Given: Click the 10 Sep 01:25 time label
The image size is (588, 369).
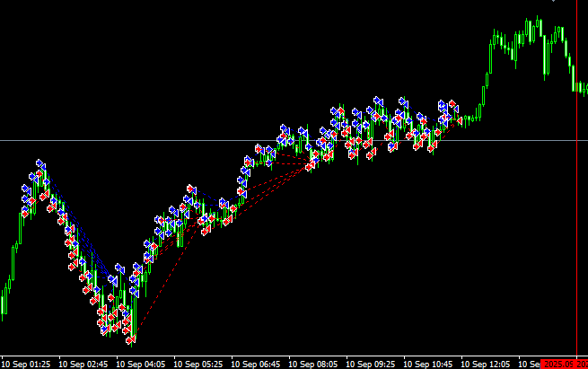Looking at the screenshot, I should [x=26, y=364].
